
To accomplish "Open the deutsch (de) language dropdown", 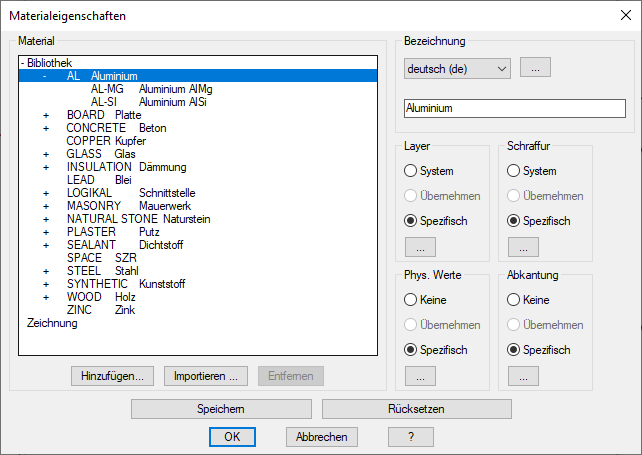I will pyautogui.click(x=457, y=68).
